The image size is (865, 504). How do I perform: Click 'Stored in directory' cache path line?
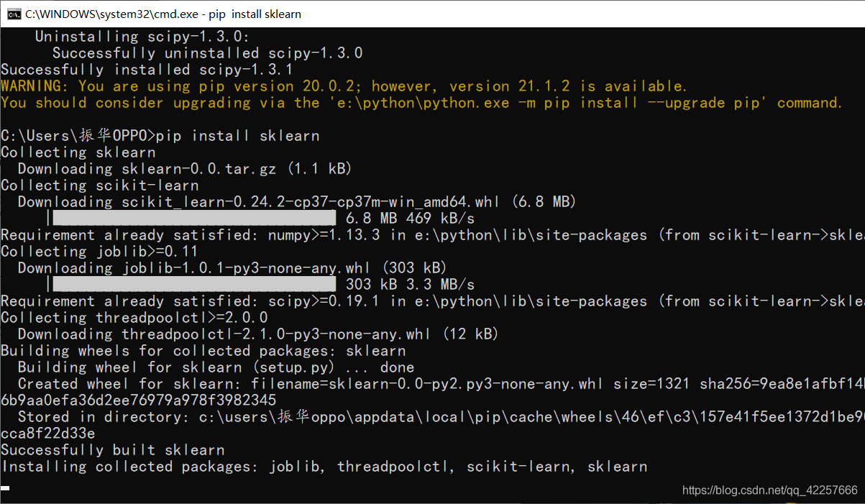point(441,417)
